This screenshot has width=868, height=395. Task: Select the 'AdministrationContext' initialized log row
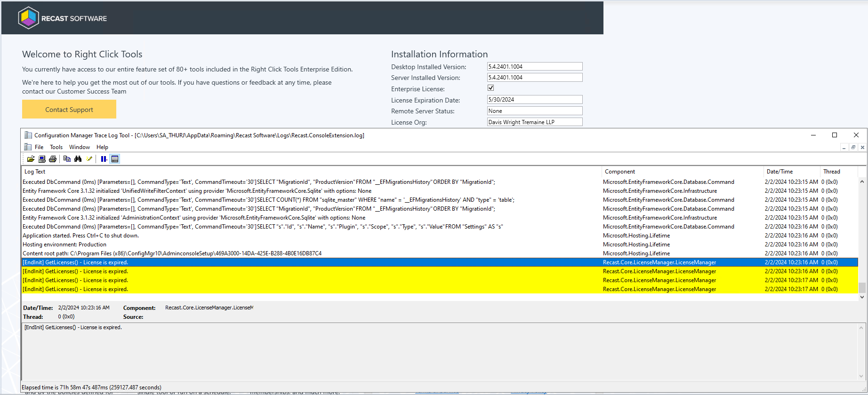pos(440,218)
